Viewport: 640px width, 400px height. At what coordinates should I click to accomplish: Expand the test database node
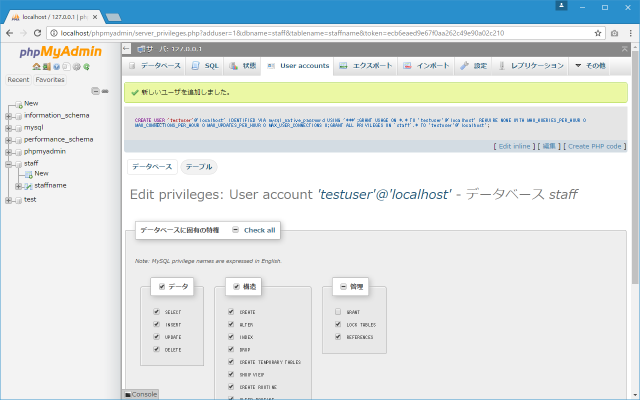coord(8,200)
